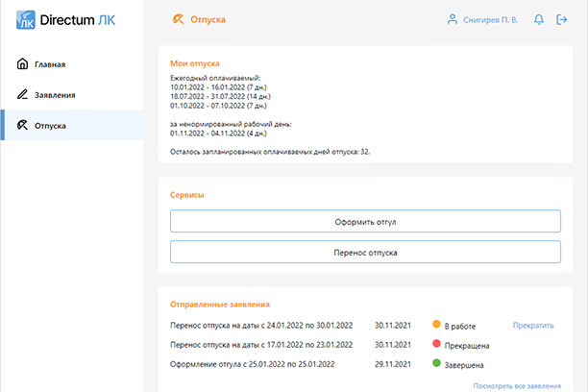This screenshot has height=392, width=588.
Task: Click the palm icon in the sidebar Отпуска item
Action: coord(22,126)
